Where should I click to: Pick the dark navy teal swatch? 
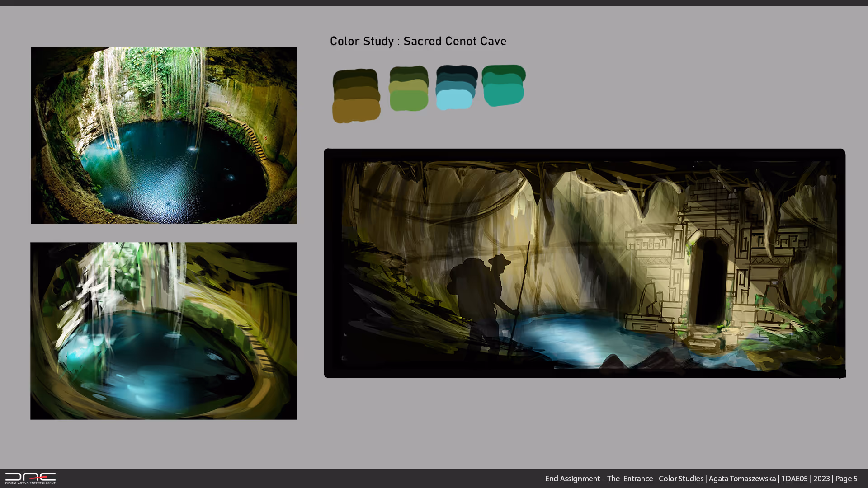tap(457, 71)
